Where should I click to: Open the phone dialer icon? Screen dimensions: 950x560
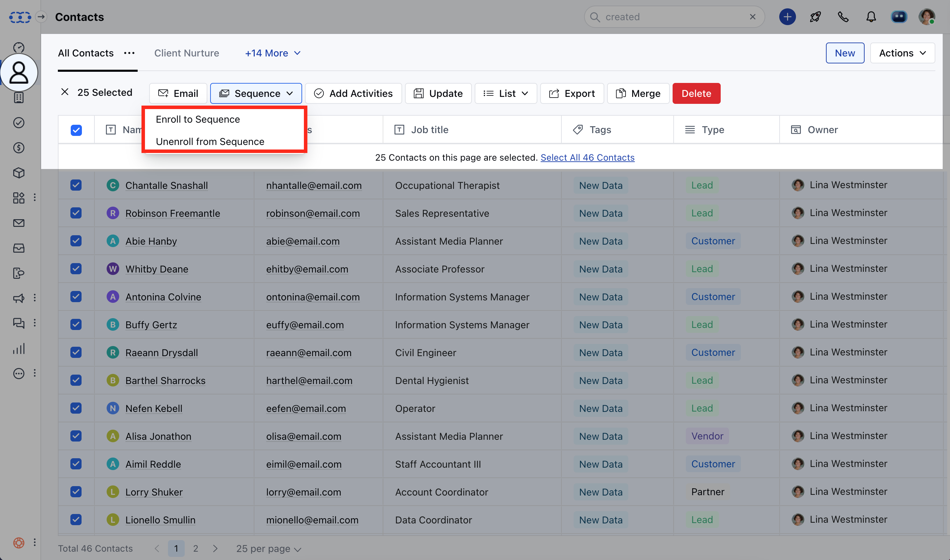843,17
